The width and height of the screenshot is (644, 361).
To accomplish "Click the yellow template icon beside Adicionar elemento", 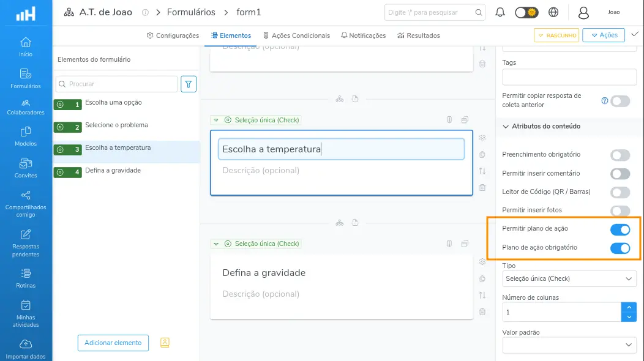I will pyautogui.click(x=165, y=343).
